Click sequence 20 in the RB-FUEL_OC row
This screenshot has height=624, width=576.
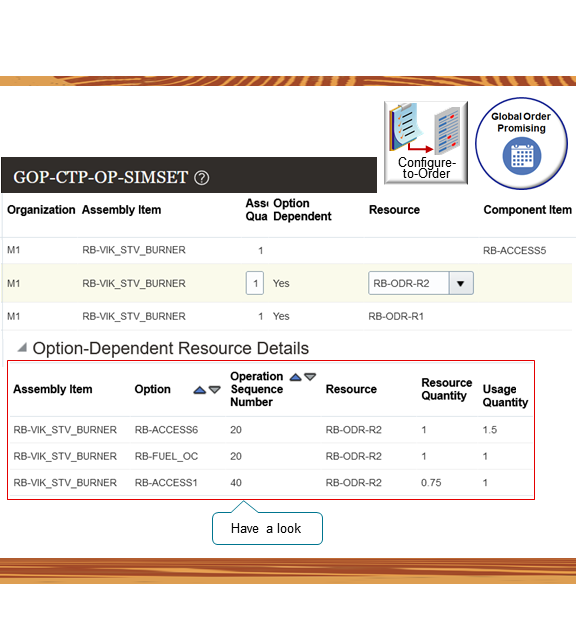point(236,456)
